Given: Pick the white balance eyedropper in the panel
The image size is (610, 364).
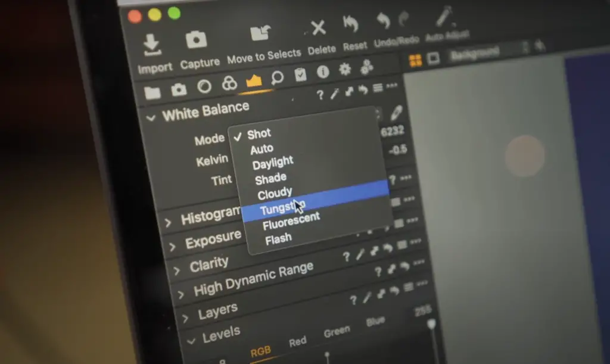Looking at the screenshot, I should (x=396, y=113).
